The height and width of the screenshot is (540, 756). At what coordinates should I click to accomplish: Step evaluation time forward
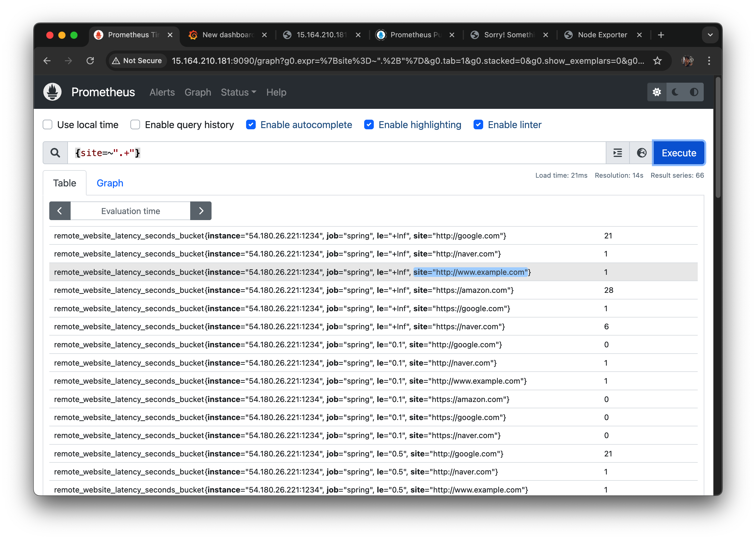[201, 211]
